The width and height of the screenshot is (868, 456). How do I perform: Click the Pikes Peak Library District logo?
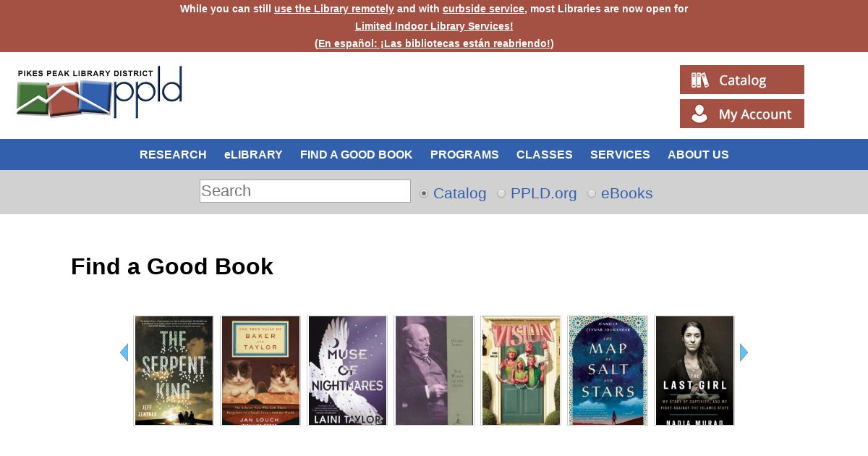tap(99, 92)
